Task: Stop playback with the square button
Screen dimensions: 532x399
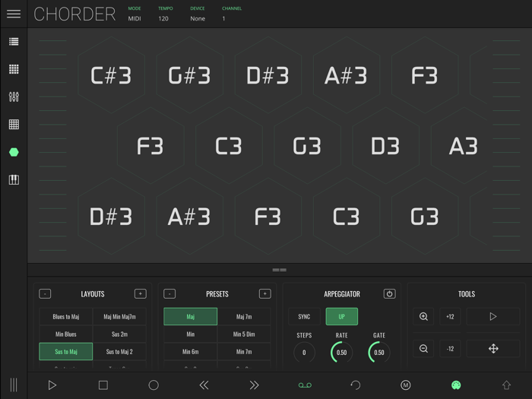Action: click(x=103, y=385)
